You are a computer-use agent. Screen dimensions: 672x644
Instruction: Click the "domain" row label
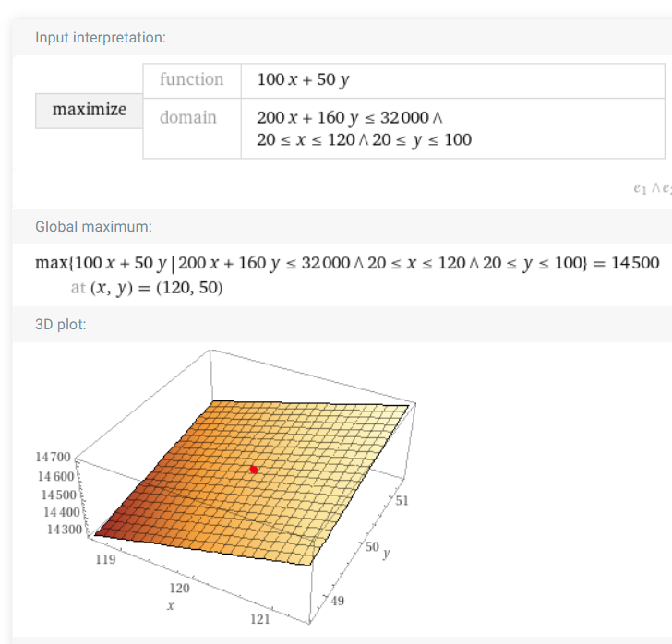pos(188,117)
